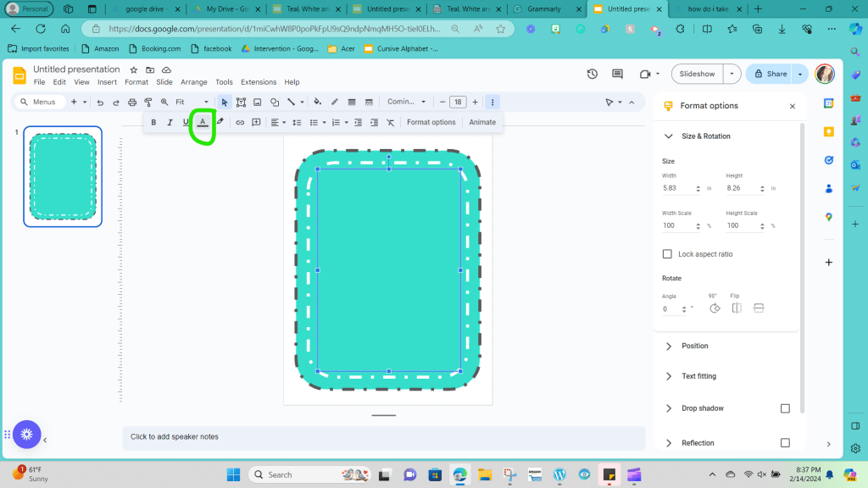
Task: Open version history clock icon
Action: tap(592, 74)
